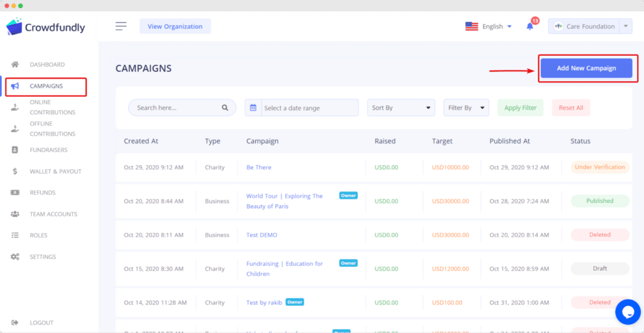The width and height of the screenshot is (644, 333).
Task: Open the Sort By dropdown
Action: click(x=401, y=108)
